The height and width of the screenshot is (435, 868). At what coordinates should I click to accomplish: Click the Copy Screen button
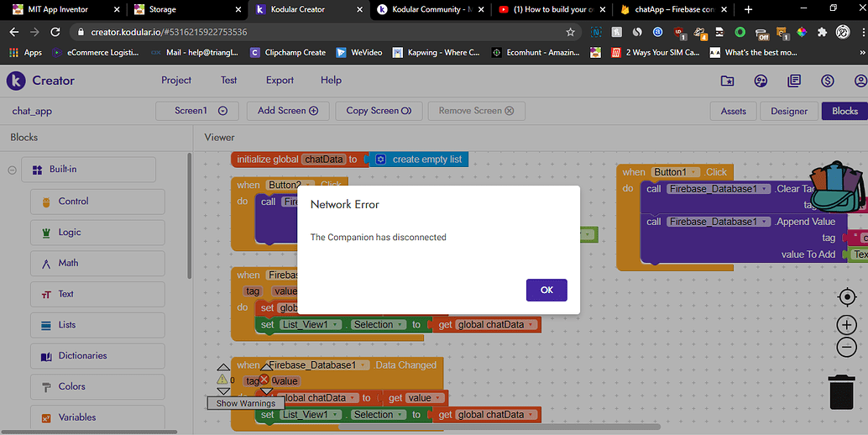click(x=379, y=111)
